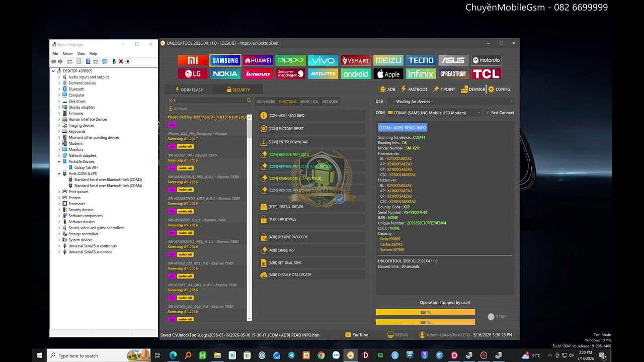Choose the Nokia brand logo
The height and width of the screenshot is (362, 644).
coord(225,74)
